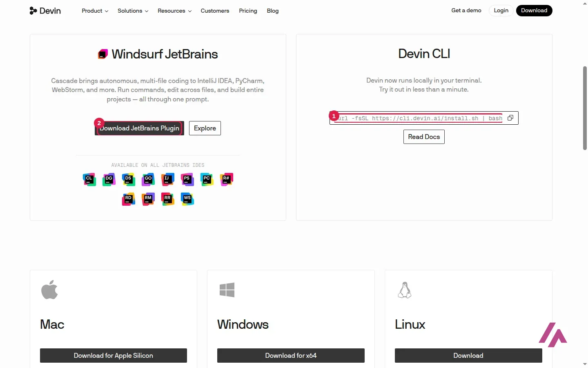Click the Apple logo on the Mac card

point(49,289)
